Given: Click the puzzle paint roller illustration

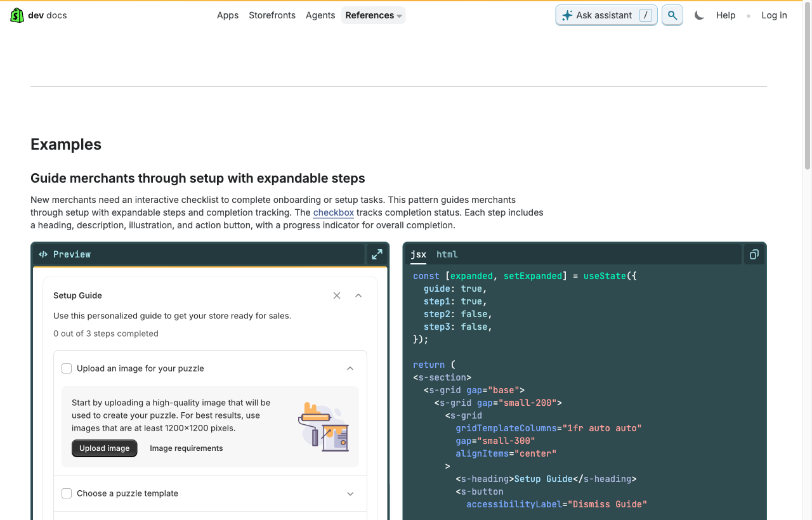Looking at the screenshot, I should (324, 427).
